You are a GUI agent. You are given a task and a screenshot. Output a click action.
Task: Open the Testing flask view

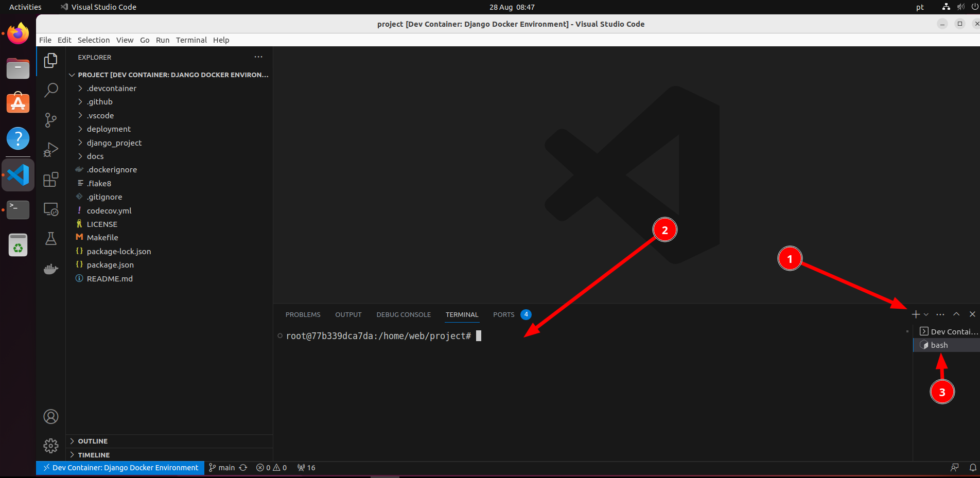tap(50, 239)
